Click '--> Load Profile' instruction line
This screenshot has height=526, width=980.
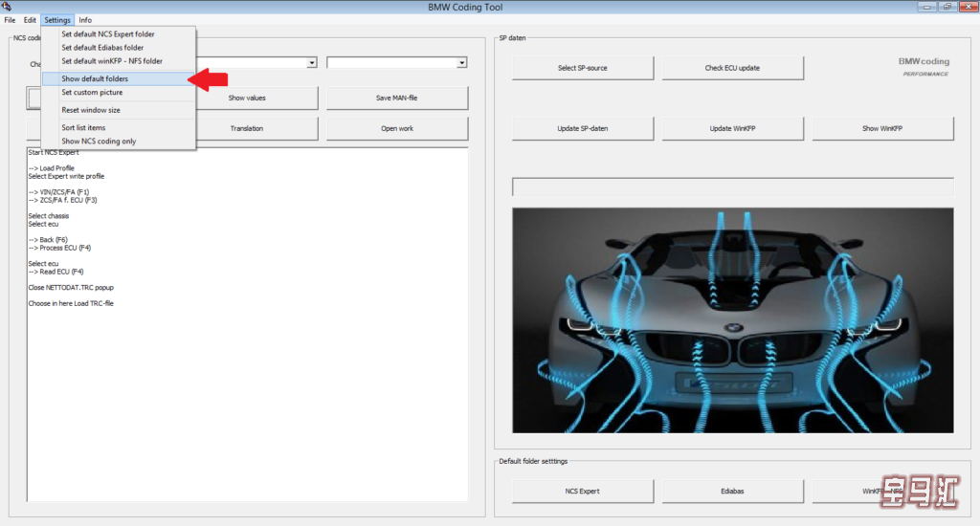coord(52,168)
